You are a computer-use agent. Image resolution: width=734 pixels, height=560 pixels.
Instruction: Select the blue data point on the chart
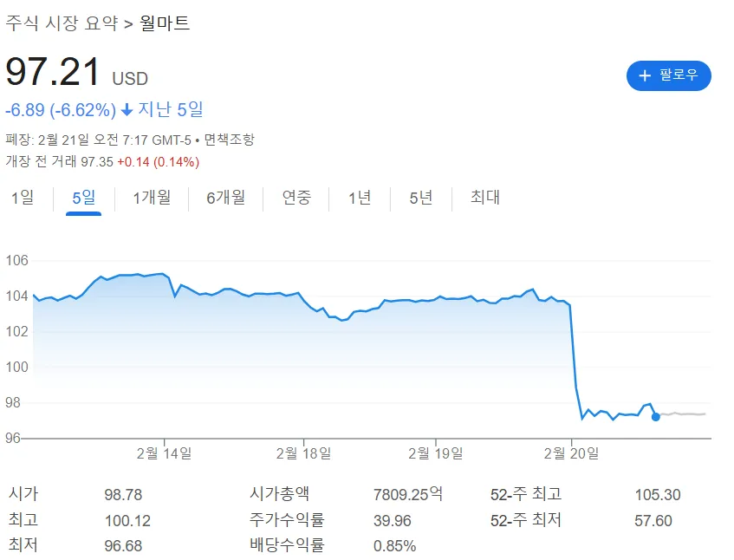tap(656, 417)
